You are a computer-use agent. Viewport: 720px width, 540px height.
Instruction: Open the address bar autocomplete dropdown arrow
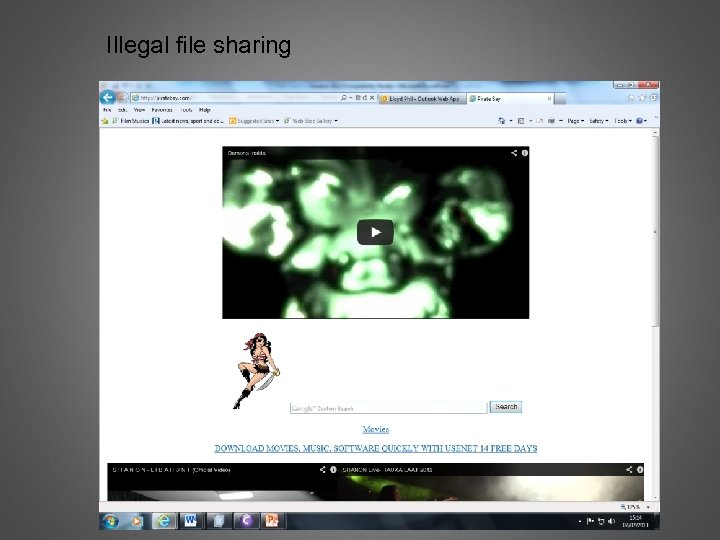[351, 98]
